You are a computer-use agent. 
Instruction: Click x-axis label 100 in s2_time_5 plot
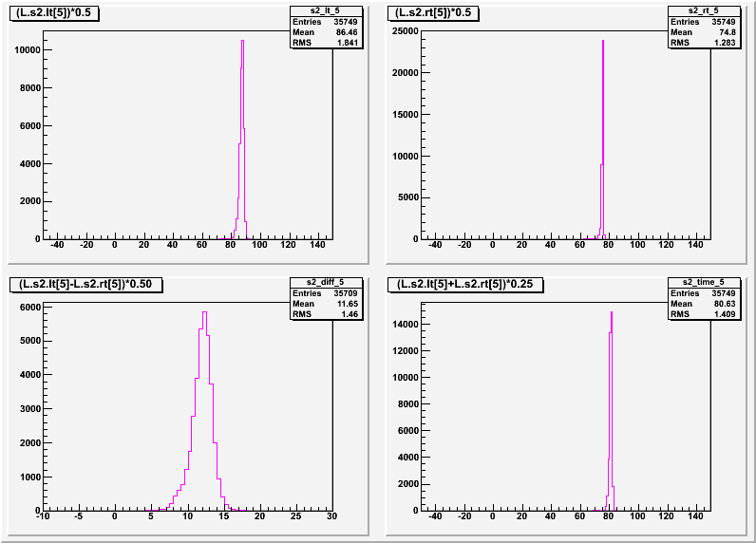coord(637,516)
